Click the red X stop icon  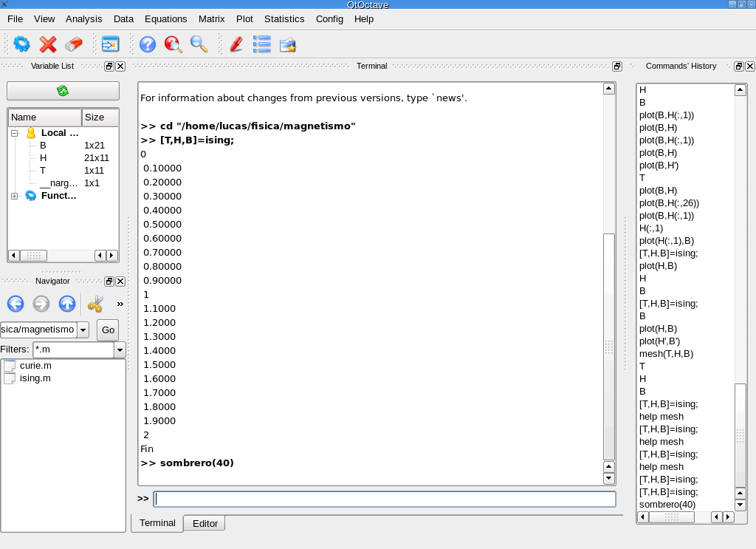48,44
